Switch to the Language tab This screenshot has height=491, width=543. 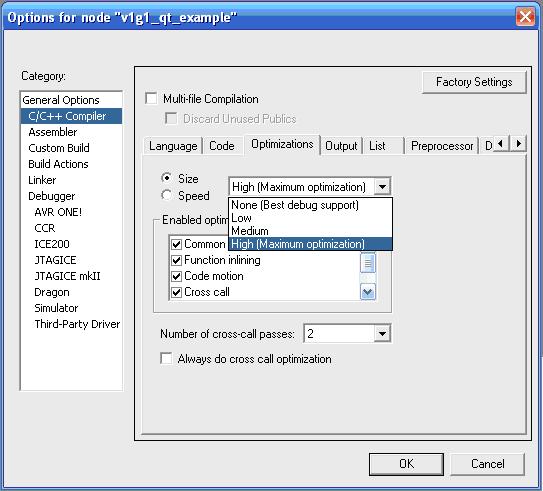(x=173, y=146)
